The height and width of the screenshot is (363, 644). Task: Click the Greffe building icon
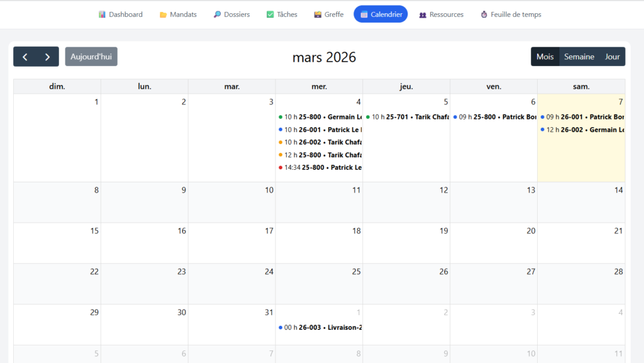(x=318, y=14)
